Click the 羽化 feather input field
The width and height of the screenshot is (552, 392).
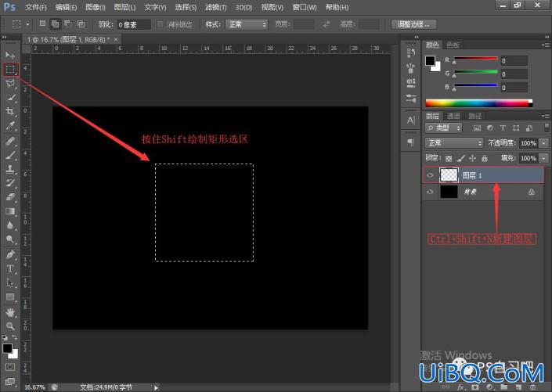(134, 24)
